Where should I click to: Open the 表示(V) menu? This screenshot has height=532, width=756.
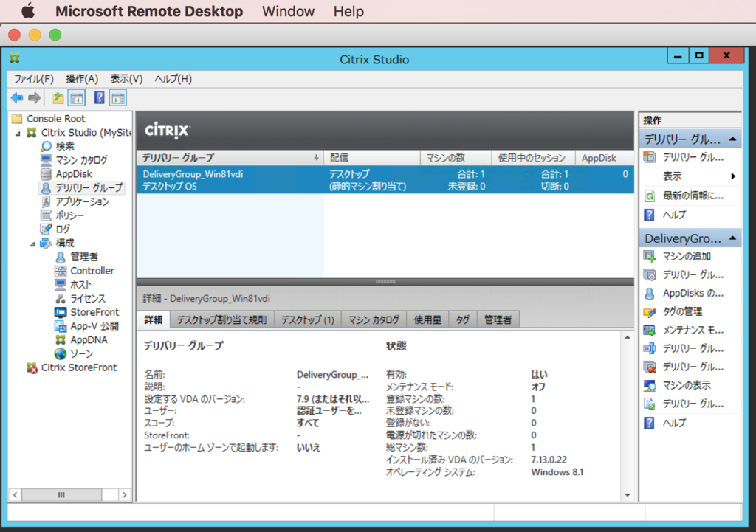point(126,79)
